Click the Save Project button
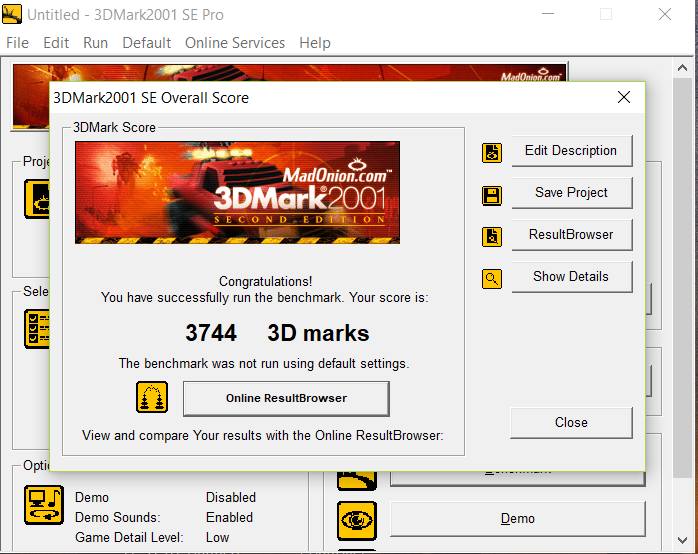The image size is (698, 554). click(x=572, y=193)
